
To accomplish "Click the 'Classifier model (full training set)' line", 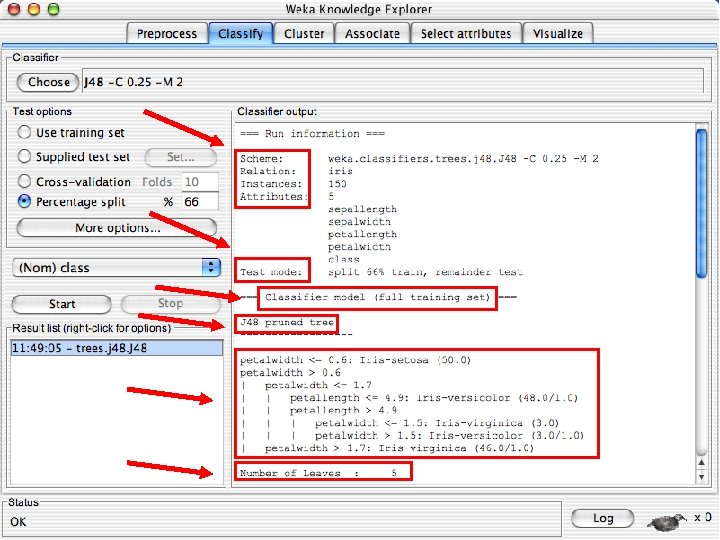I will (378, 297).
